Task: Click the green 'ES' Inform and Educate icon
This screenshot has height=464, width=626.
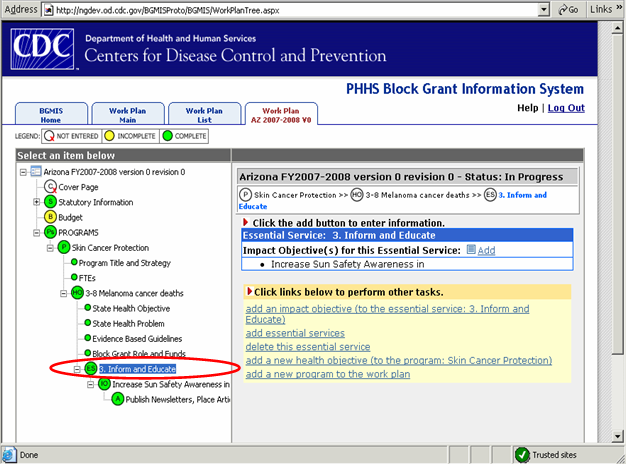Action: pyautogui.click(x=91, y=369)
